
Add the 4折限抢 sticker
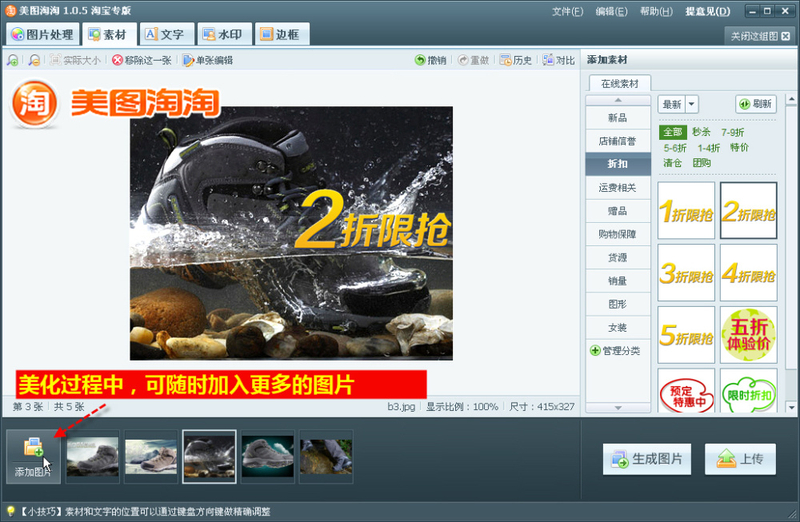pyautogui.click(x=748, y=272)
